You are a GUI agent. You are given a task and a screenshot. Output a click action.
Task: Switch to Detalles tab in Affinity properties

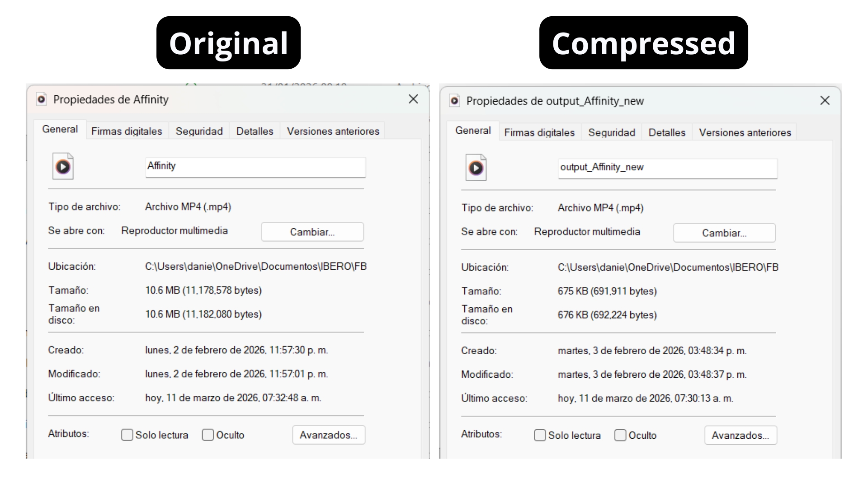[x=255, y=131]
